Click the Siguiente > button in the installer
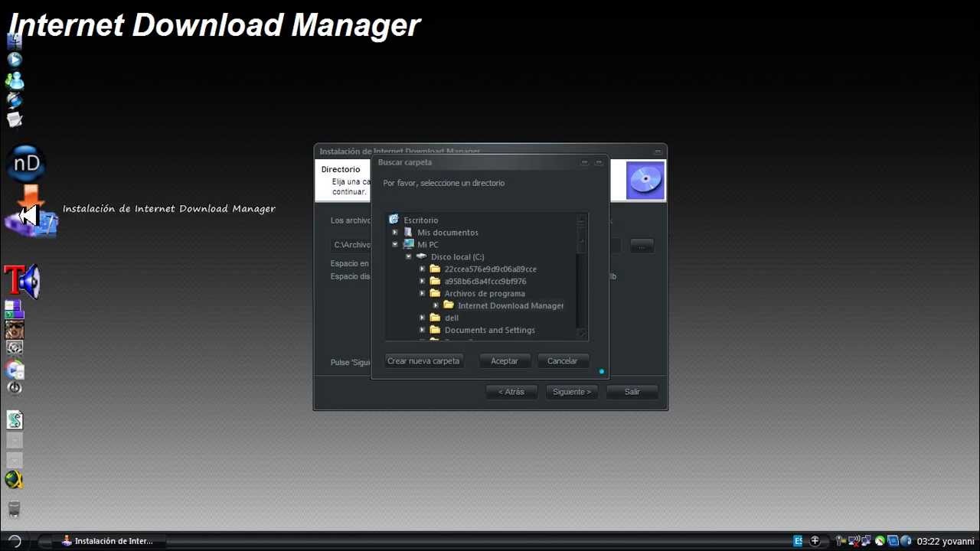Viewport: 980px width, 551px height. click(x=572, y=392)
